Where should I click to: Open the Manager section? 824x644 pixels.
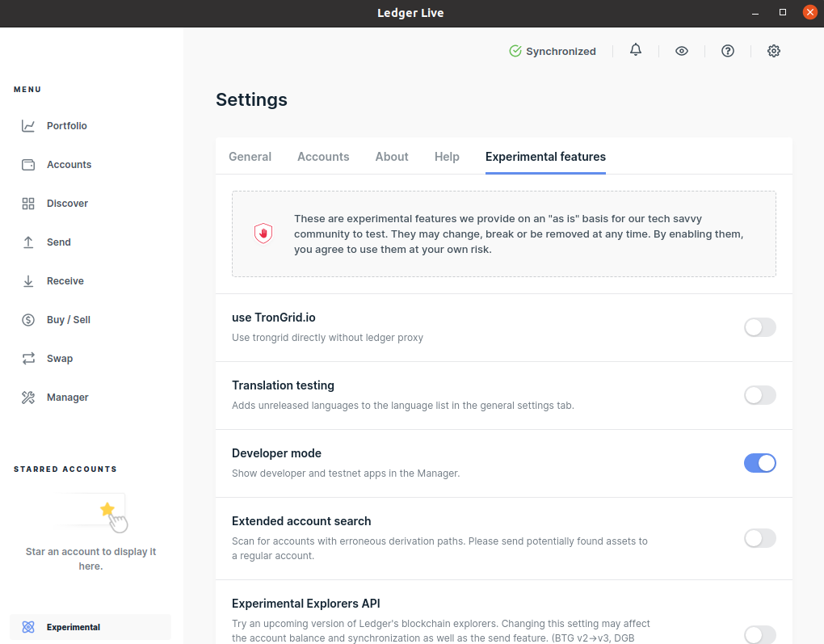[x=67, y=398]
